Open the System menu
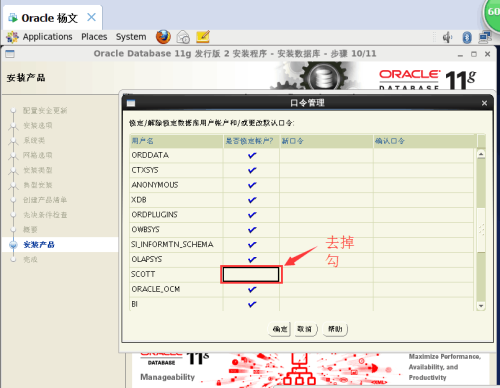 click(x=131, y=37)
